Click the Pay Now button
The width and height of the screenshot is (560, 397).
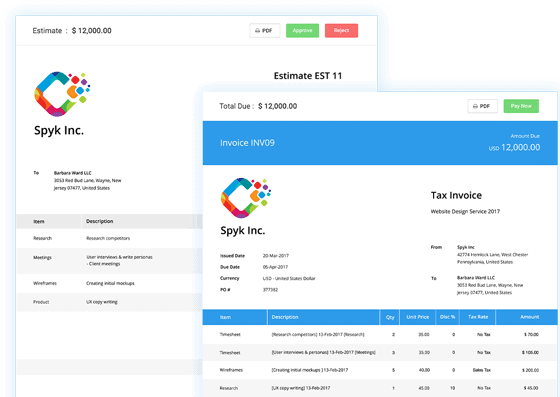pyautogui.click(x=521, y=106)
